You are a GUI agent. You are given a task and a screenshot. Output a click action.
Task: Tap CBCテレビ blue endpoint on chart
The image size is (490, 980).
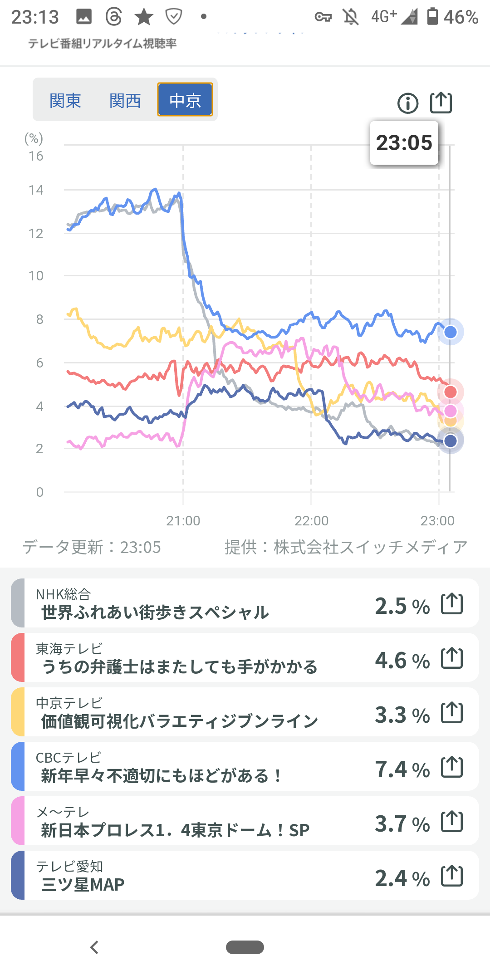[x=450, y=332]
